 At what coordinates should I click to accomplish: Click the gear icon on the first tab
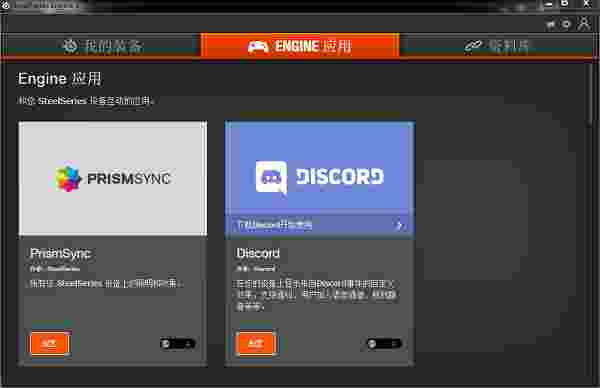70,46
